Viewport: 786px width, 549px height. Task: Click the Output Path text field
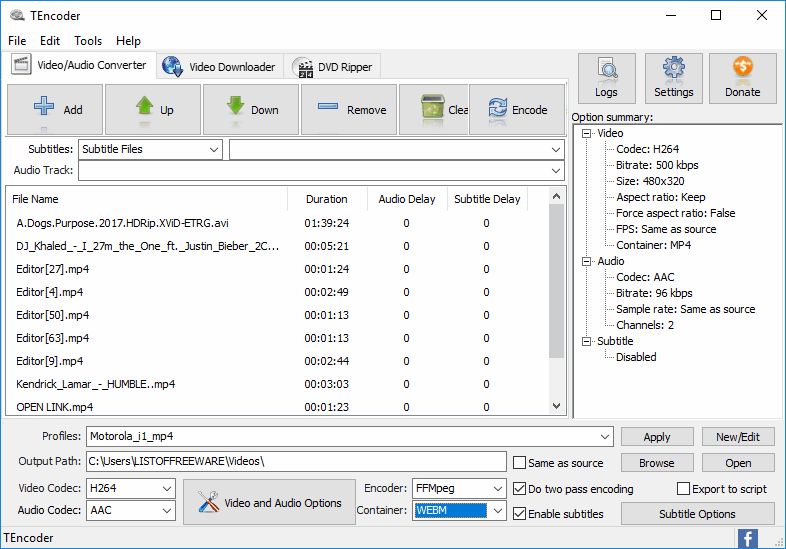(x=296, y=461)
